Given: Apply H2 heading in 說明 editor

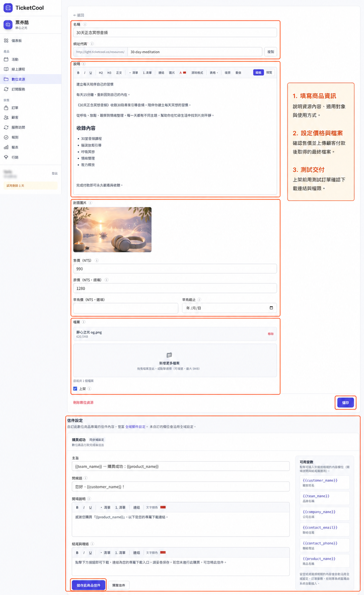Looking at the screenshot, I should [x=101, y=73].
